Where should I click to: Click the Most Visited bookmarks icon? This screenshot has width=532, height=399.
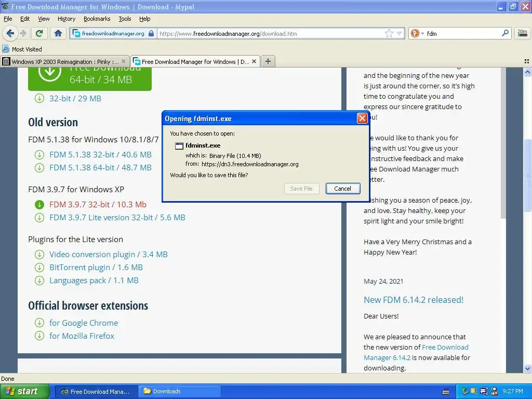[x=5, y=49]
